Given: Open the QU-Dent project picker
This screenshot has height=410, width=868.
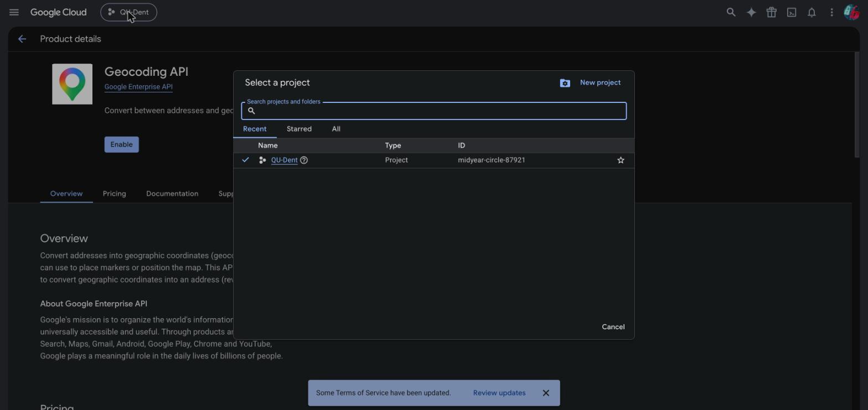Looking at the screenshot, I should click(x=128, y=12).
